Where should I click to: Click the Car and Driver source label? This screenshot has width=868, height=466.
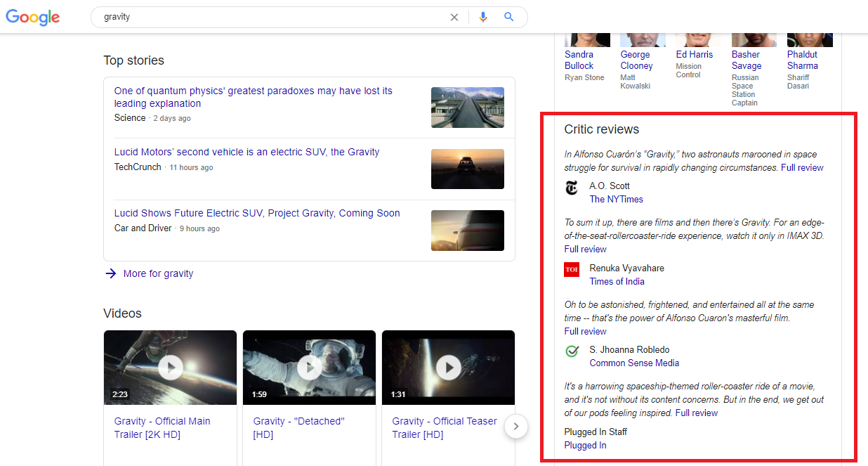(x=143, y=228)
